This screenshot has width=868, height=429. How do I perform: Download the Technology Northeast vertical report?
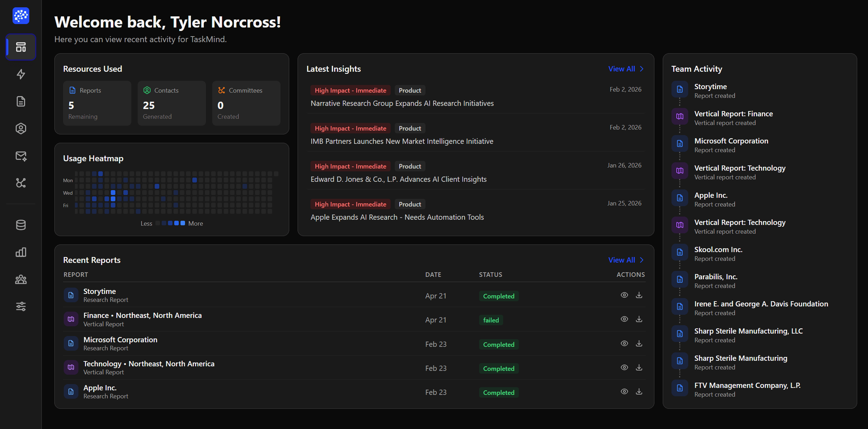click(x=639, y=367)
